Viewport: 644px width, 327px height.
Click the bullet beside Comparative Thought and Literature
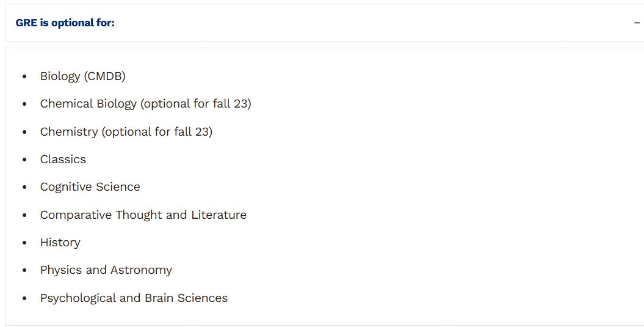coord(24,215)
